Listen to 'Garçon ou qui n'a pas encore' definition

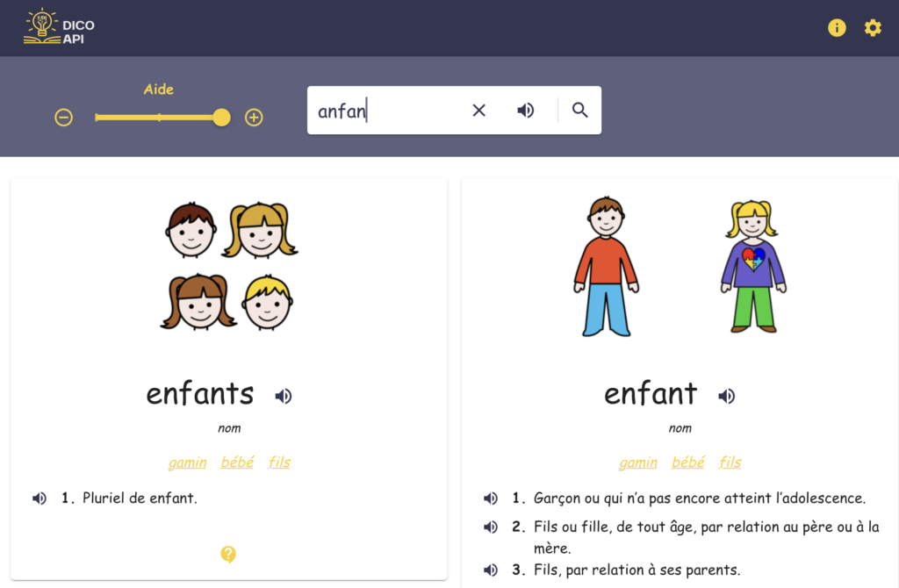pyautogui.click(x=490, y=498)
